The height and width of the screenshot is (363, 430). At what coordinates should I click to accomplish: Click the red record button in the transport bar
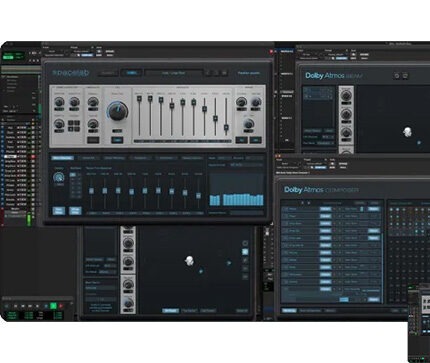[61, 306]
